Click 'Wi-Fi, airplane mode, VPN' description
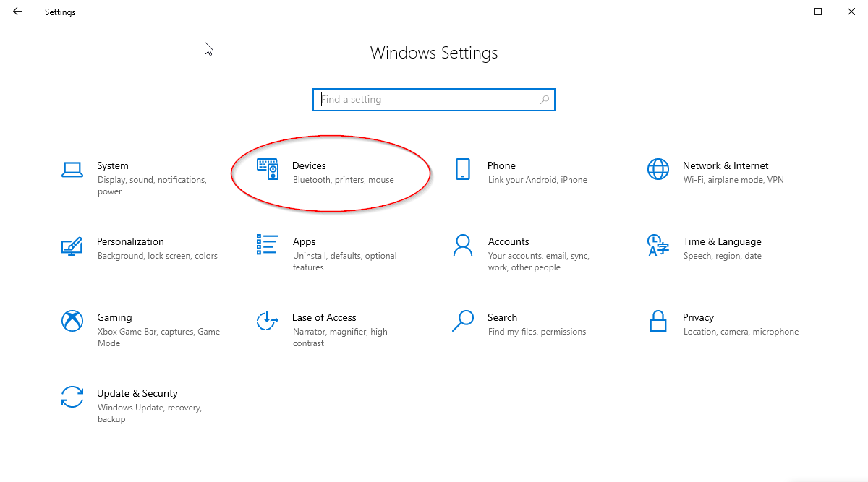 (x=733, y=180)
